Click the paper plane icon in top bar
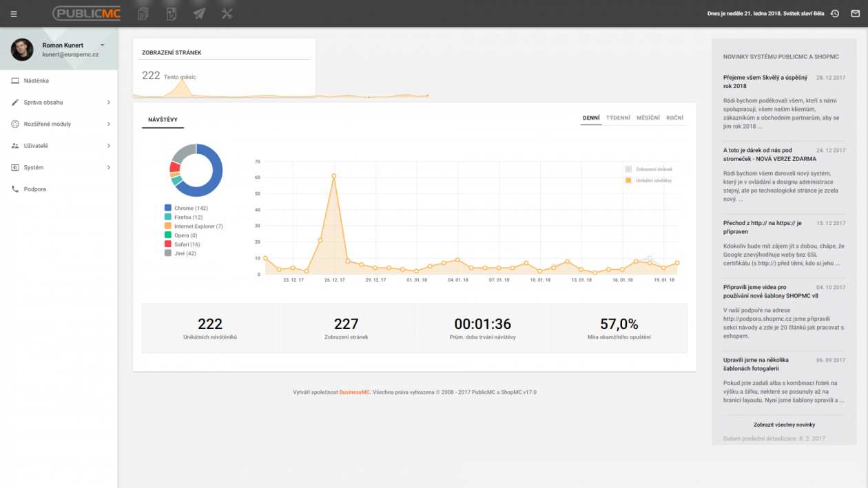Screen dimensions: 868x488 [x=199, y=14]
